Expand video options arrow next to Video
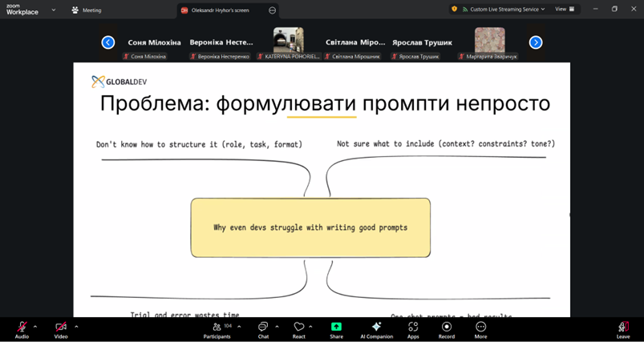644x342 pixels. (76, 327)
